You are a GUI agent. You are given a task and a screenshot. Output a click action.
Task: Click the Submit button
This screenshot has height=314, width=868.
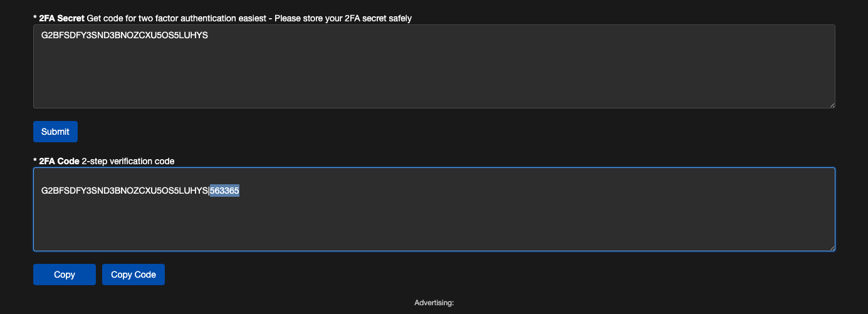click(x=55, y=132)
